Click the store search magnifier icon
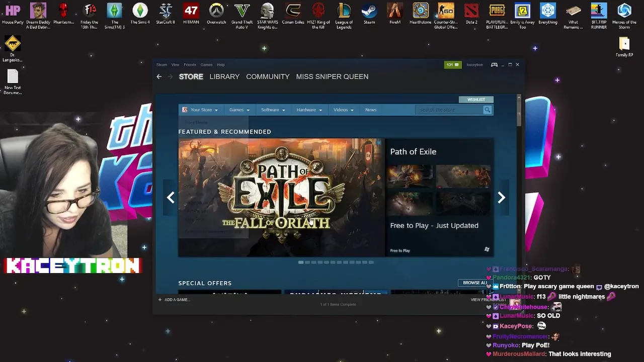 pyautogui.click(x=487, y=110)
